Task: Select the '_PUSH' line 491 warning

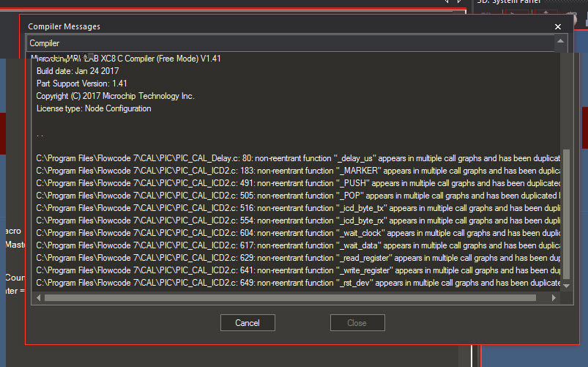Action: coord(298,183)
